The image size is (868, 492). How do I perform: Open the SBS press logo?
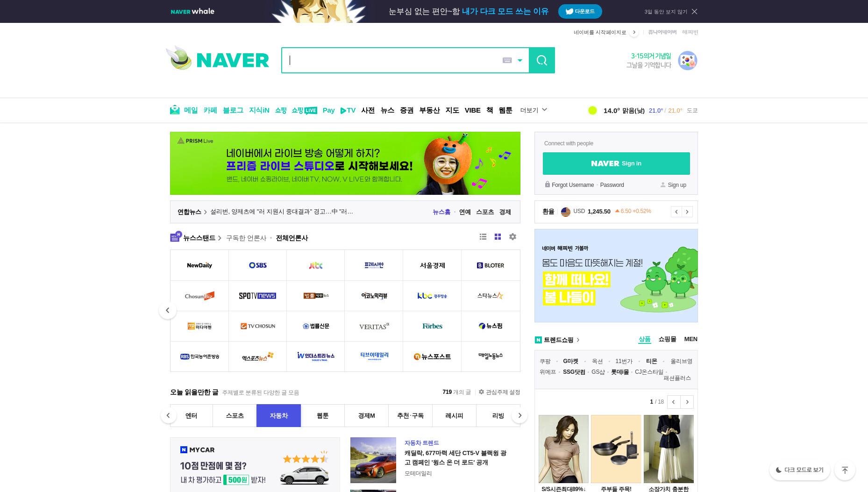pyautogui.click(x=257, y=265)
